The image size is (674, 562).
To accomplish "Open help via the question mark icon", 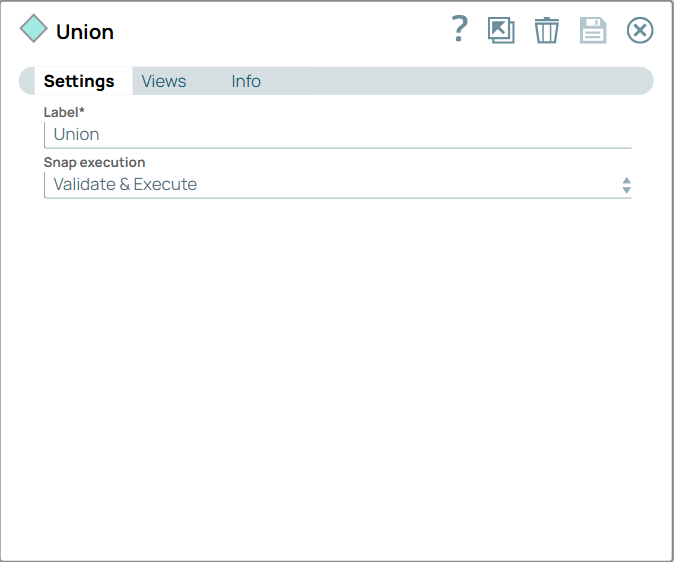I will 459,30.
